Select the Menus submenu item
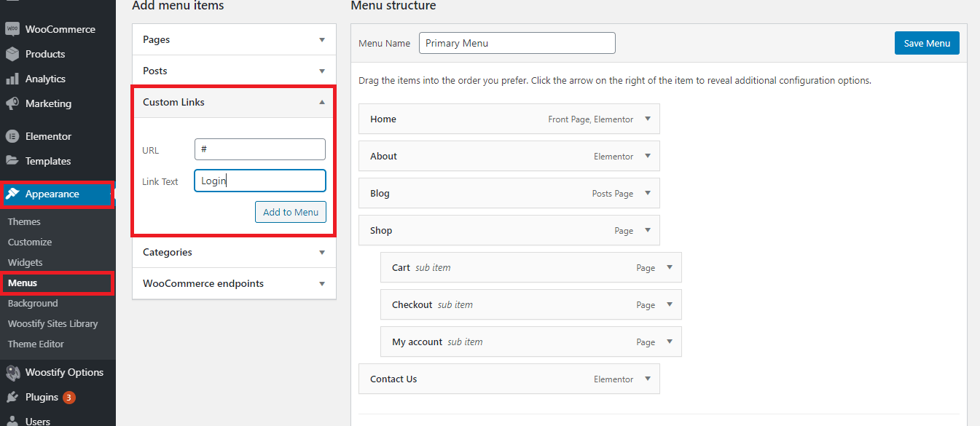 click(x=23, y=283)
